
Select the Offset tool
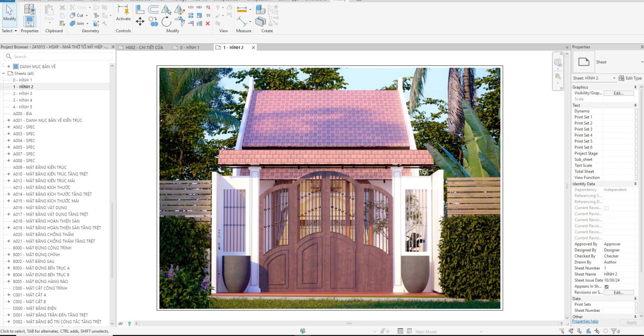point(153,9)
